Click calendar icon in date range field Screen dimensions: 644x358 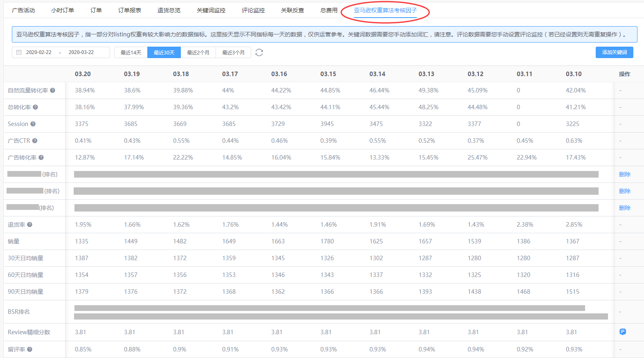19,52
